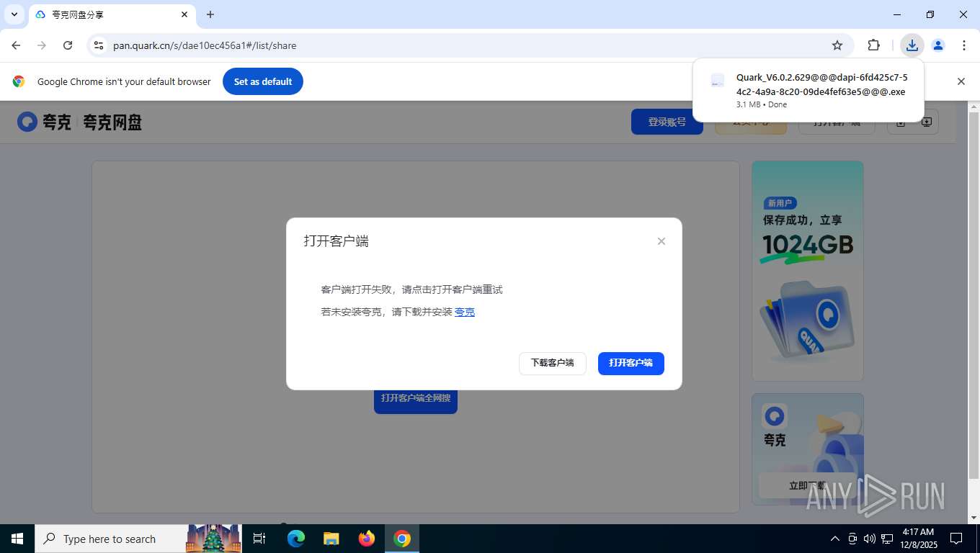Open the volume tray icon
The height and width of the screenshot is (553, 980).
tap(869, 539)
